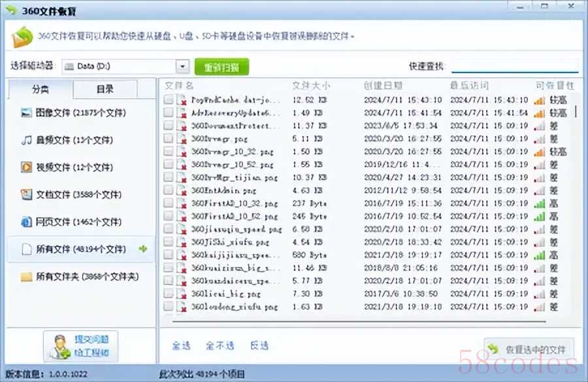Click the 全不选 link

pyautogui.click(x=220, y=345)
